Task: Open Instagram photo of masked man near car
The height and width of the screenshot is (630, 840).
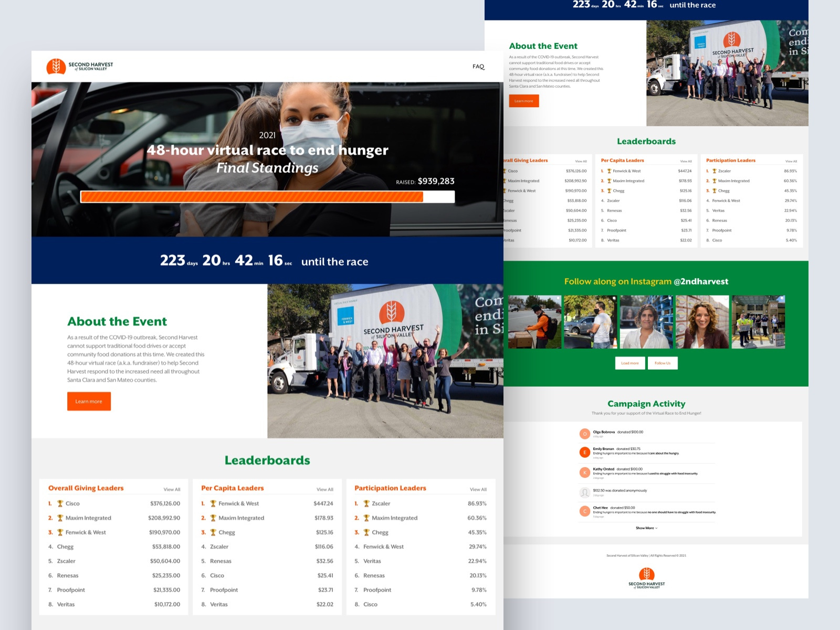Action: (591, 322)
